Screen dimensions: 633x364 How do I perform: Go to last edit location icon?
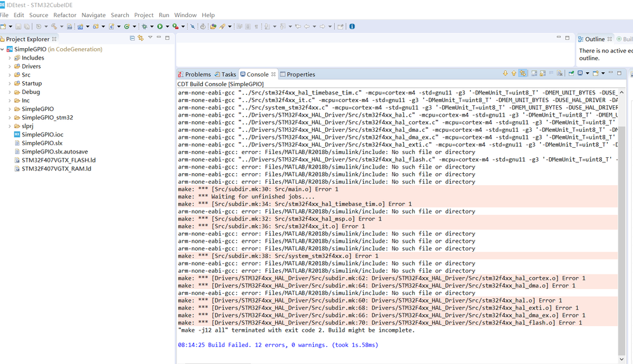pos(298,27)
